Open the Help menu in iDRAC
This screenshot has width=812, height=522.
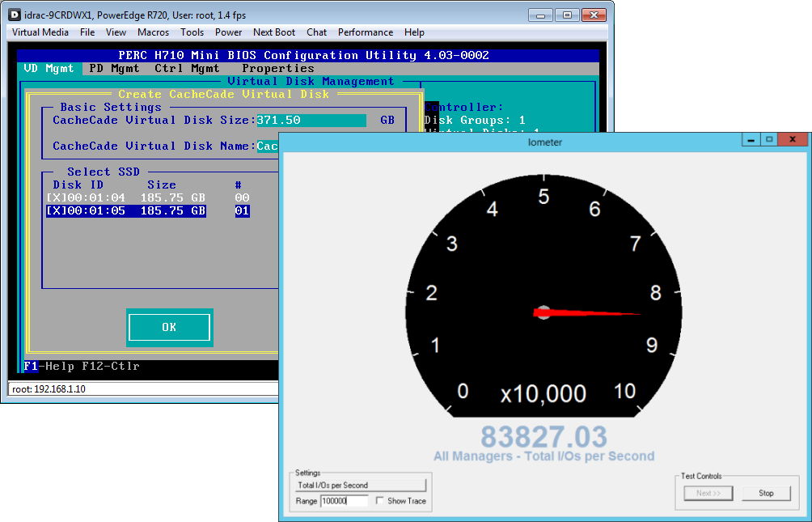coord(414,32)
